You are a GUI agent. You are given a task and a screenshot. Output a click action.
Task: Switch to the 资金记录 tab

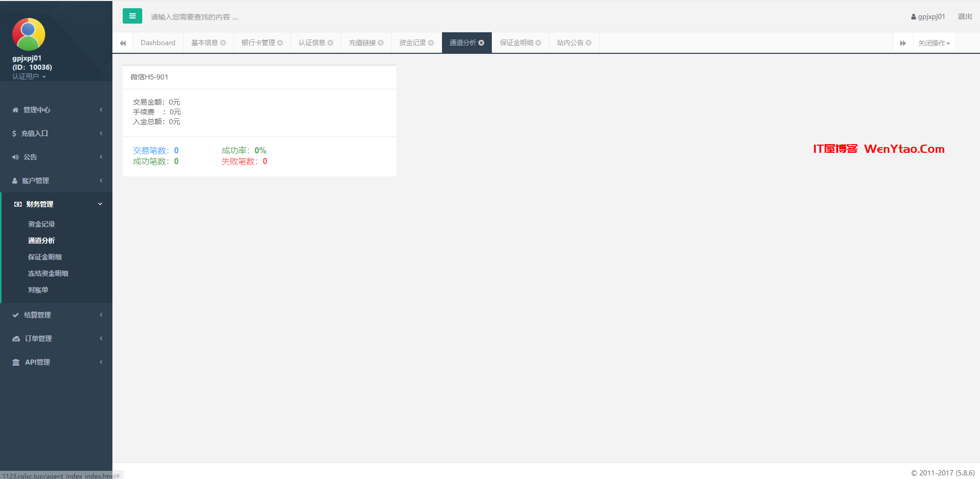point(413,43)
